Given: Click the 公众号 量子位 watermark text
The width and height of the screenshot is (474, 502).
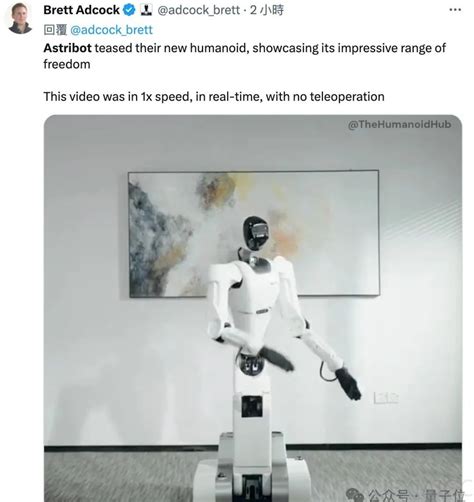Looking at the screenshot, I should (x=416, y=495).
